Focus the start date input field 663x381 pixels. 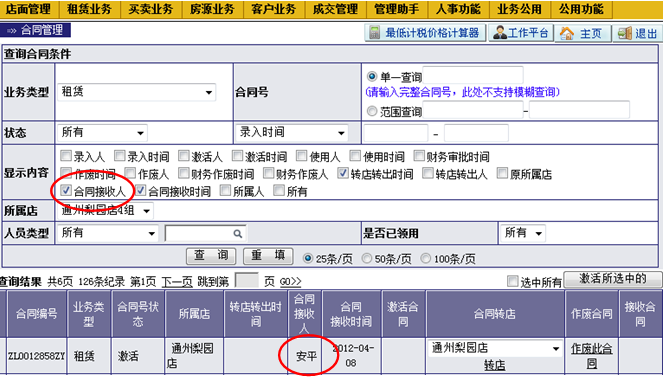396,133
